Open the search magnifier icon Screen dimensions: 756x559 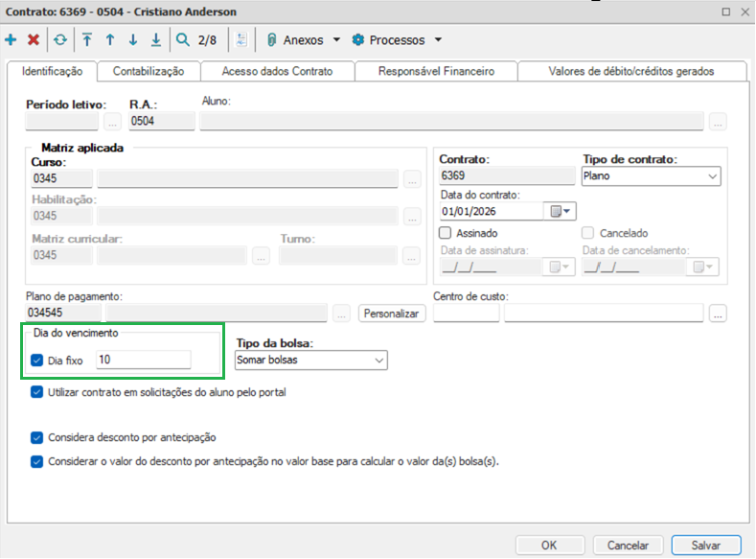[x=183, y=39]
